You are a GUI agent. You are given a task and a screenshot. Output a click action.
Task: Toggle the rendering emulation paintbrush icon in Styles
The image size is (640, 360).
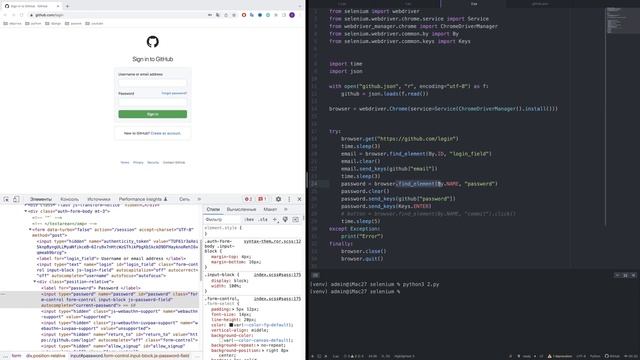[x=285, y=220]
